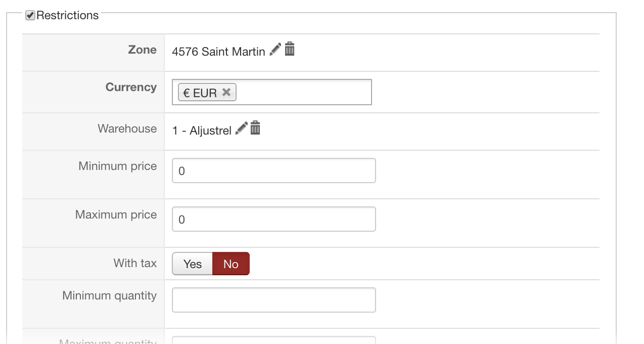
Task: Click the 4576 Saint Martin zone text
Action: click(x=218, y=52)
